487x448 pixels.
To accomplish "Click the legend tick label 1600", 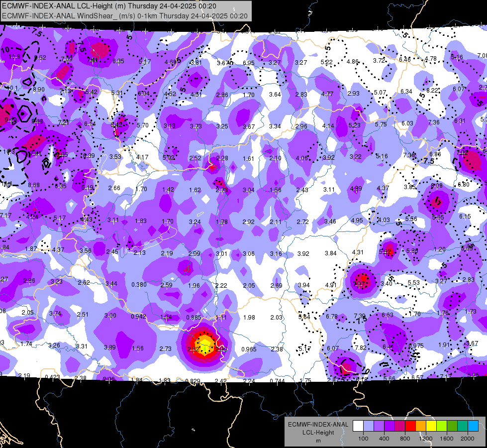I will coord(446,439).
